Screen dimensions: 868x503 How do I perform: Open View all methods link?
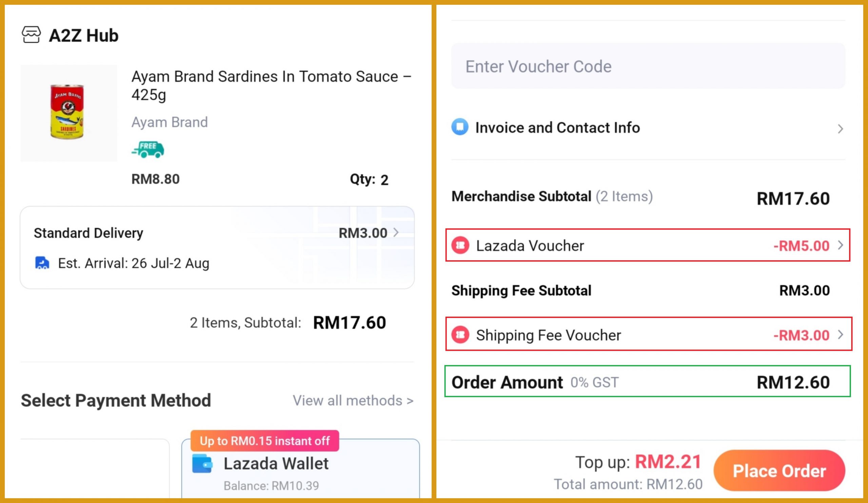click(x=353, y=400)
